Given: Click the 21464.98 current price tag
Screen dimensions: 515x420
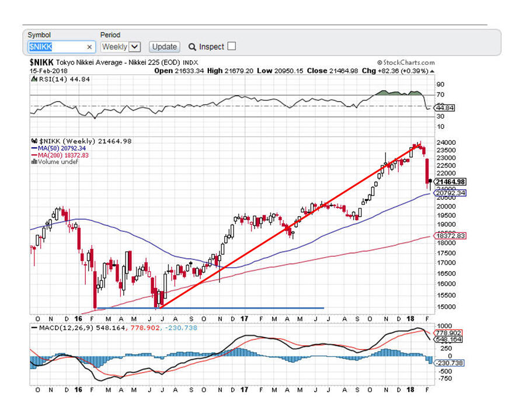Looking at the screenshot, I should 450,182.
